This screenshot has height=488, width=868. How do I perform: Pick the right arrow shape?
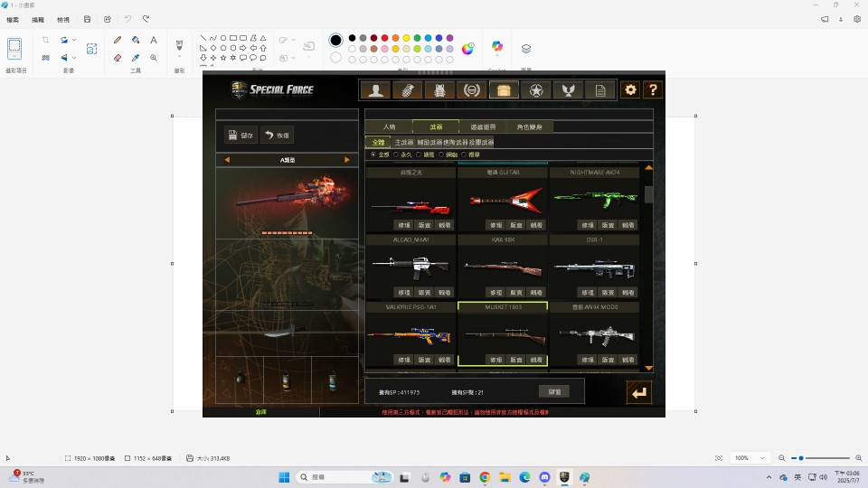[x=243, y=48]
